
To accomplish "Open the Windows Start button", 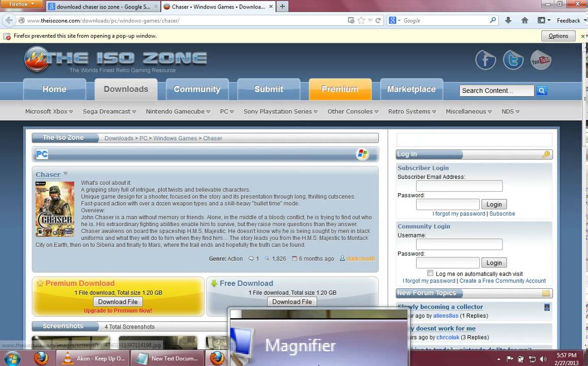I will click(12, 358).
